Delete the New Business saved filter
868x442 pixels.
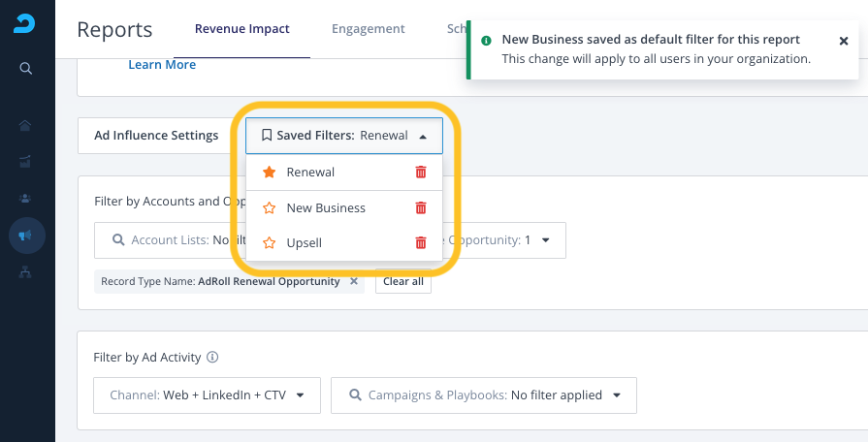point(420,207)
